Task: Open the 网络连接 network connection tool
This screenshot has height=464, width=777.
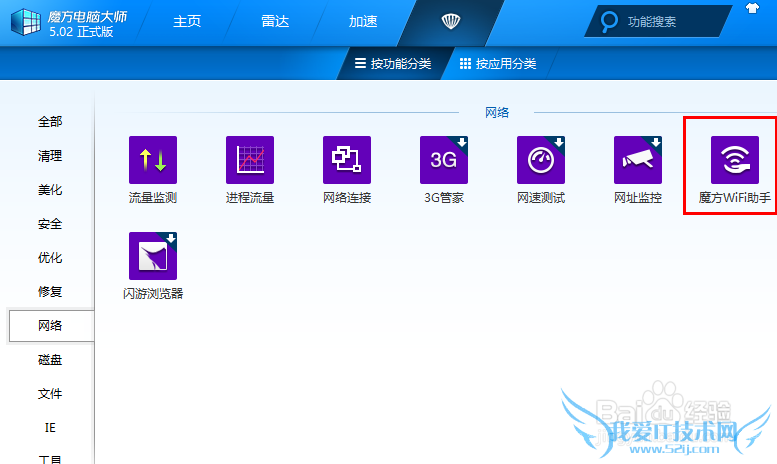Action: click(347, 160)
